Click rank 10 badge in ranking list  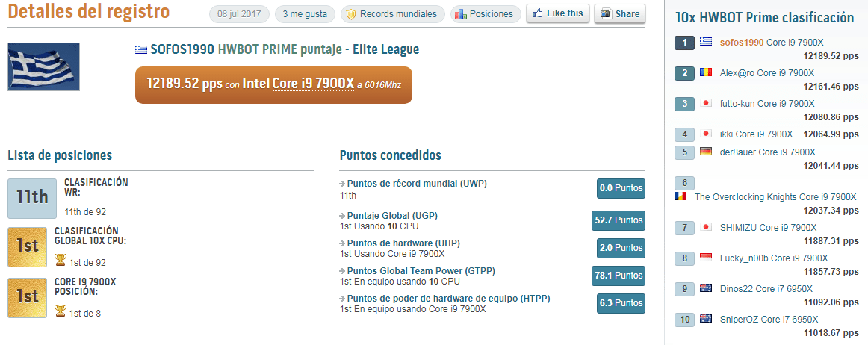(685, 320)
